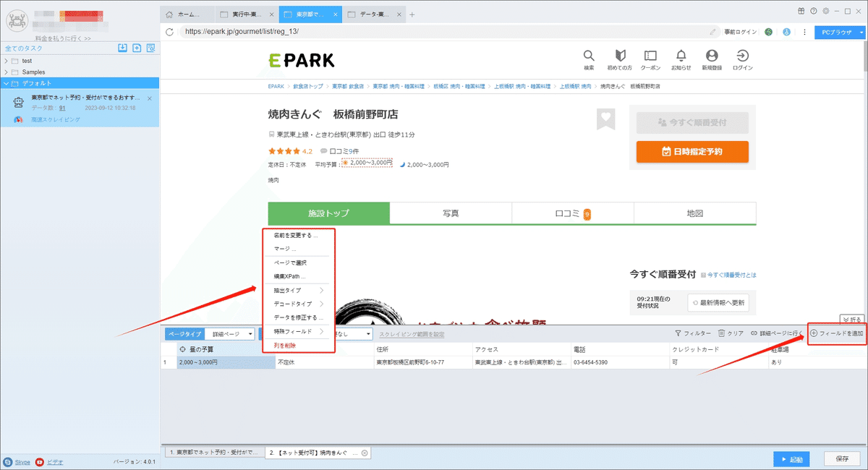Click the search tasks icon in sidebar header
Viewport: 868px width, 470px height.
coord(150,48)
